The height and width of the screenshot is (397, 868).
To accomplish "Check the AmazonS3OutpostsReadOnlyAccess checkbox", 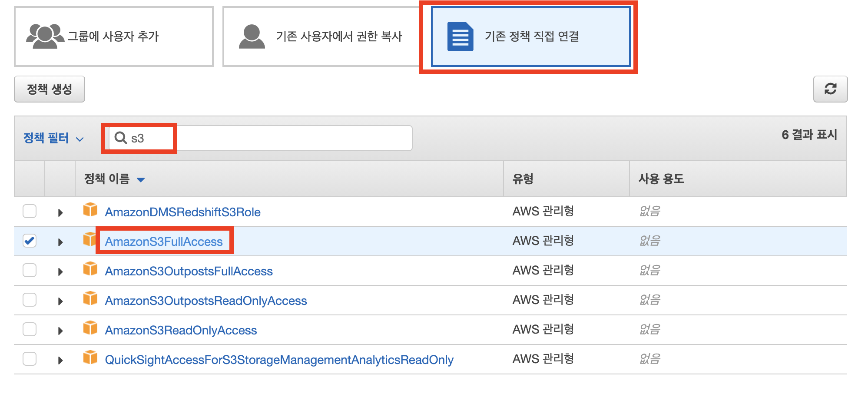I will [x=30, y=300].
